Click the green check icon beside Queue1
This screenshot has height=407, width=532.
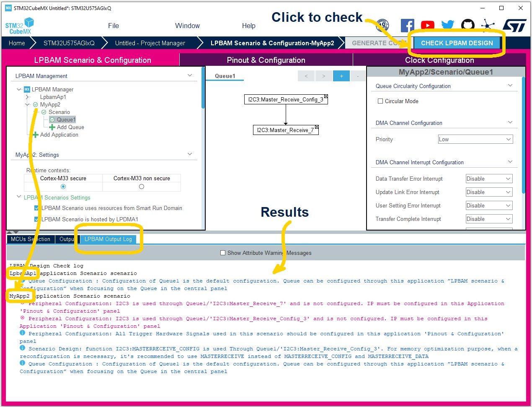[52, 120]
